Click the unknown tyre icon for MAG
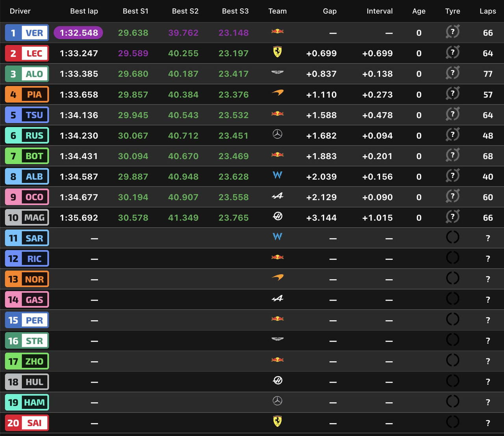 (453, 216)
